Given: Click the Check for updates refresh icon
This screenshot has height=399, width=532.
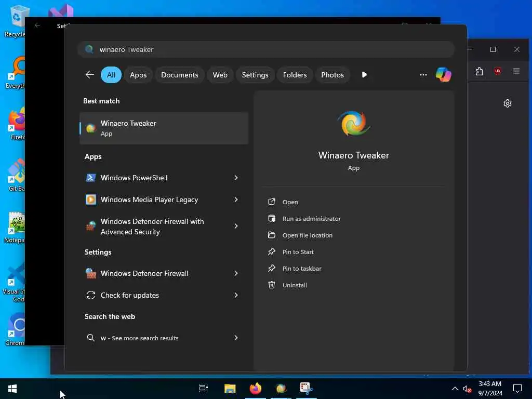Looking at the screenshot, I should click(x=90, y=295).
